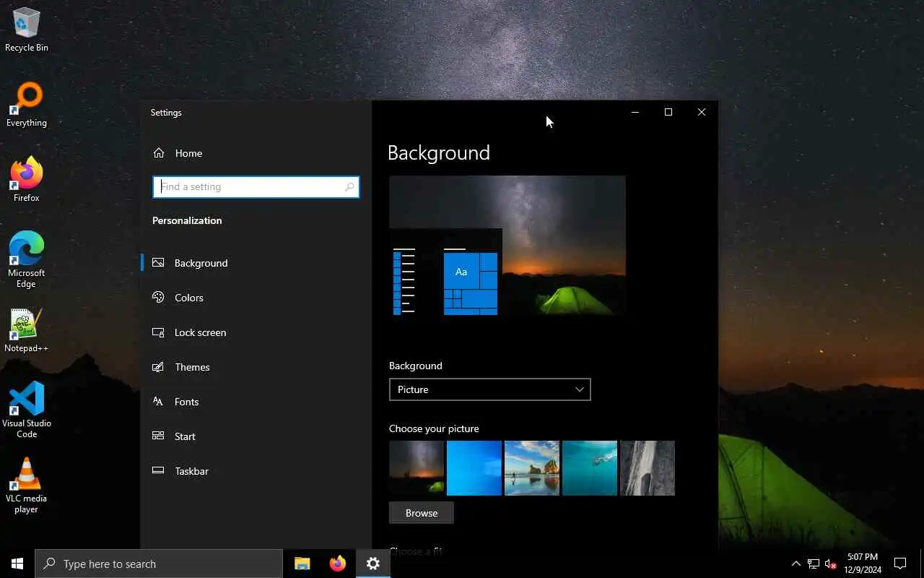Click the Start tiles icon in sidebar
Image resolution: width=924 pixels, height=578 pixels.
[158, 436]
